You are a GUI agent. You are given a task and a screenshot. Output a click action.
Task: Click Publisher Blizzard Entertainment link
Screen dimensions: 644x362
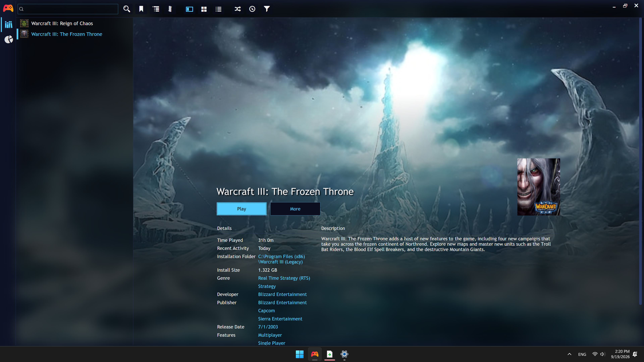[x=282, y=303]
